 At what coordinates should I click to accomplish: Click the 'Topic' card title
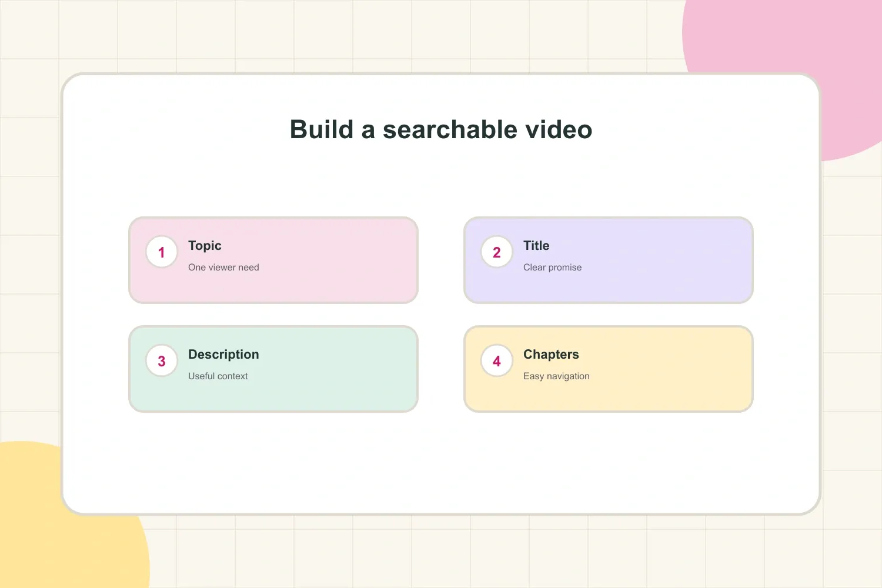click(x=205, y=246)
